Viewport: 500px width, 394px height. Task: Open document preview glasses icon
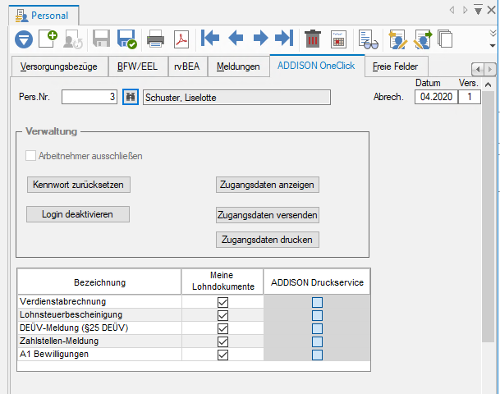(368, 39)
